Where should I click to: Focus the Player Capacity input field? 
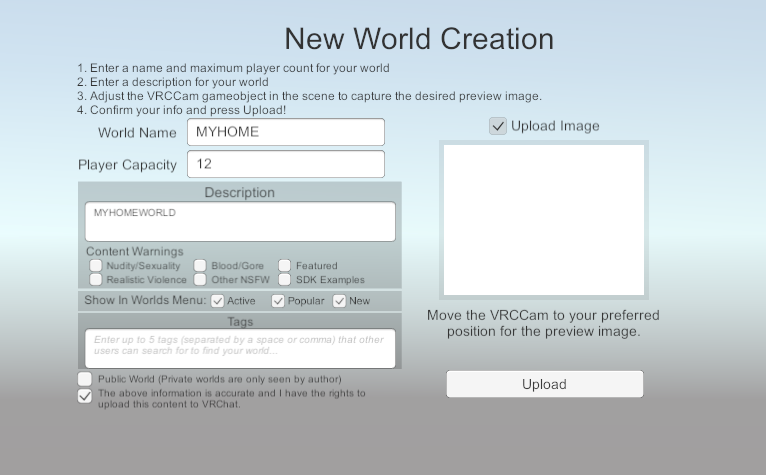(286, 164)
